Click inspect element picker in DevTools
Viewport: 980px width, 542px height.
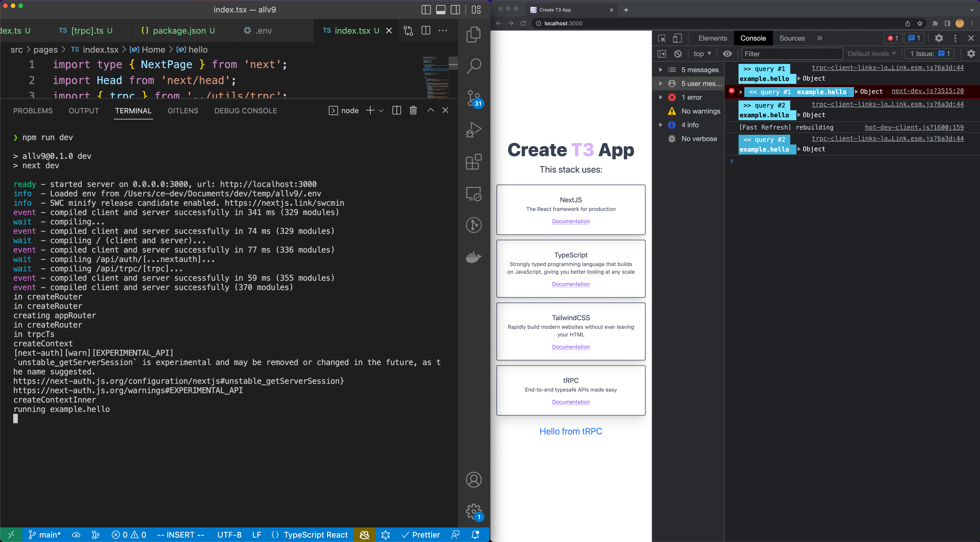click(x=662, y=38)
